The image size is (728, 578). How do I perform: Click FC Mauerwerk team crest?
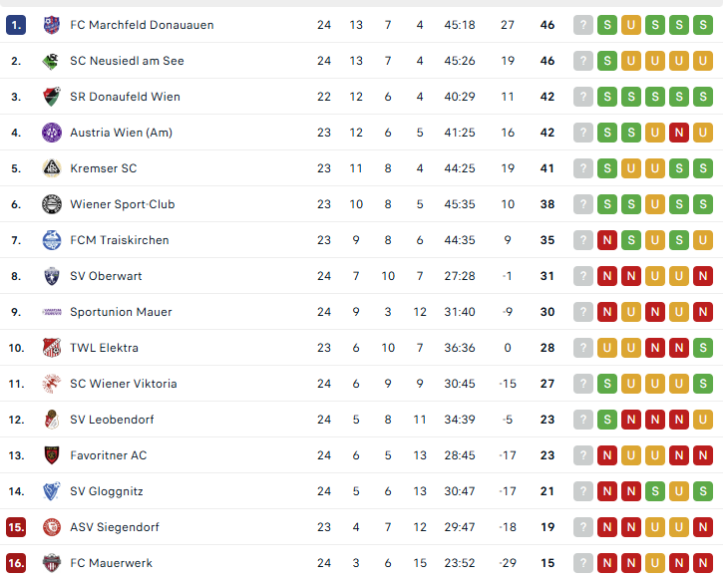[52, 563]
